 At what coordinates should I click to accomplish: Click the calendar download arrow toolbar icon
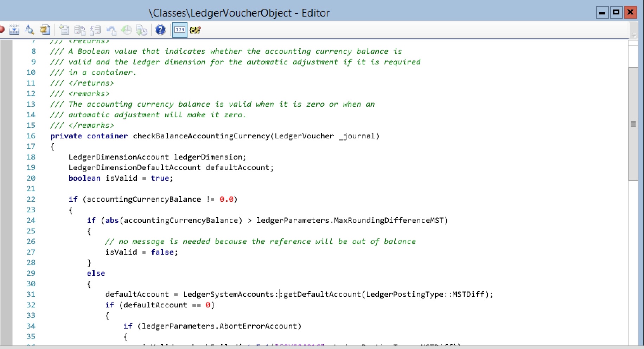pyautogui.click(x=14, y=30)
